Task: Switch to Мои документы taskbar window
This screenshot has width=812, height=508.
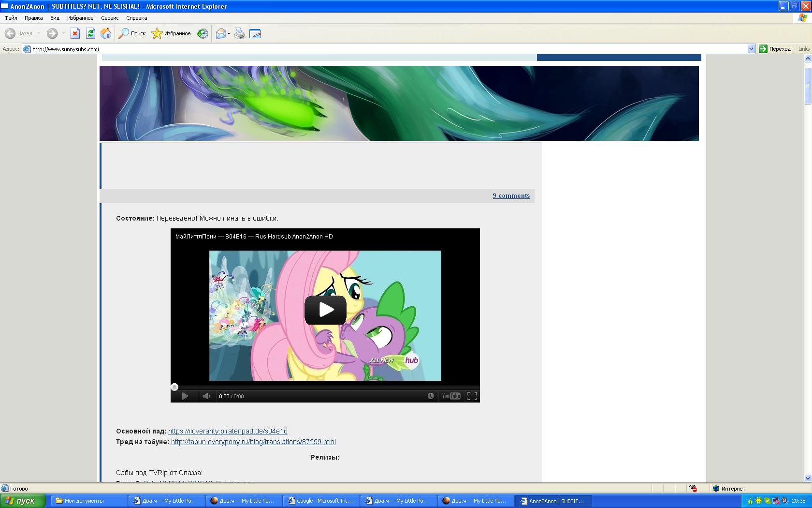Action: pyautogui.click(x=88, y=501)
